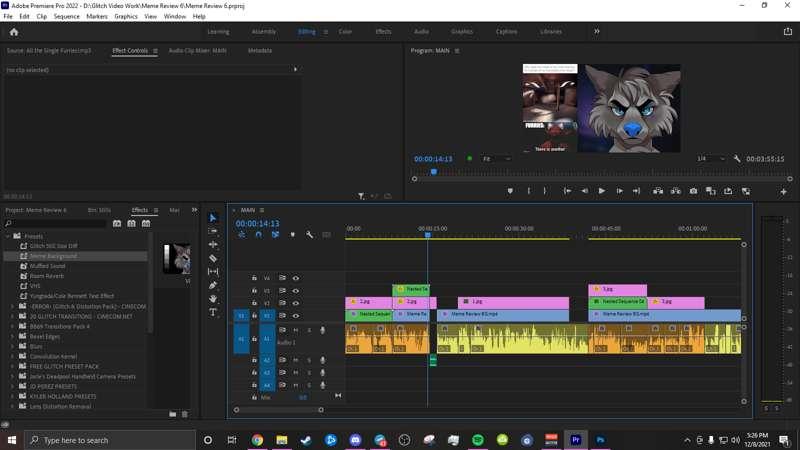The height and width of the screenshot is (450, 800).
Task: Open the File menu
Action: pos(8,16)
